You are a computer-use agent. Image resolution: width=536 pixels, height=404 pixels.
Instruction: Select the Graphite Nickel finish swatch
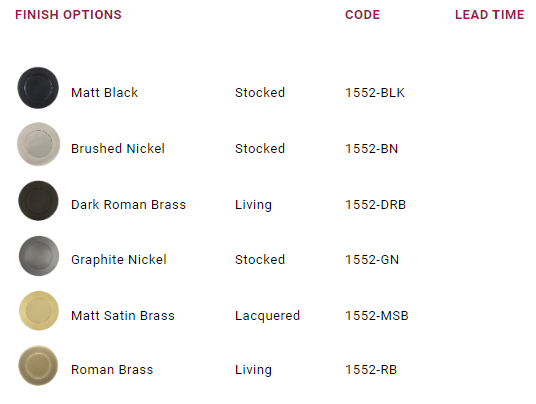tap(39, 256)
